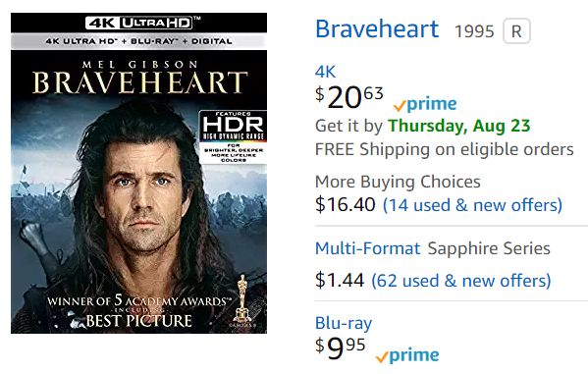Click the FREE Shipping on eligible orders text

445,149
